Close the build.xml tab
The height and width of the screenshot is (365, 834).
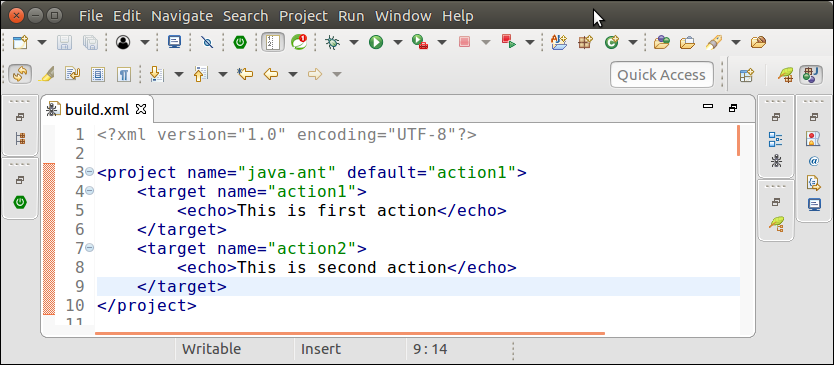(140, 109)
